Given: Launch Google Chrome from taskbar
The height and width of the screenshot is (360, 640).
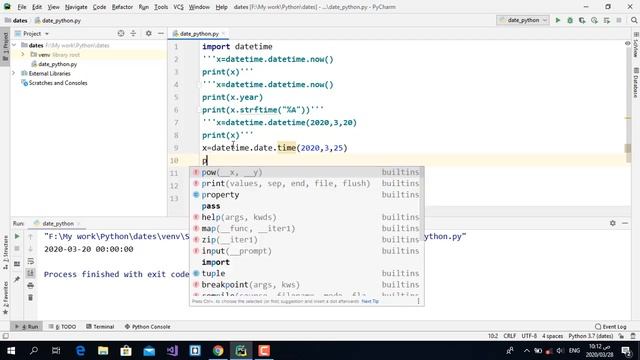Looking at the screenshot, I should (x=218, y=351).
